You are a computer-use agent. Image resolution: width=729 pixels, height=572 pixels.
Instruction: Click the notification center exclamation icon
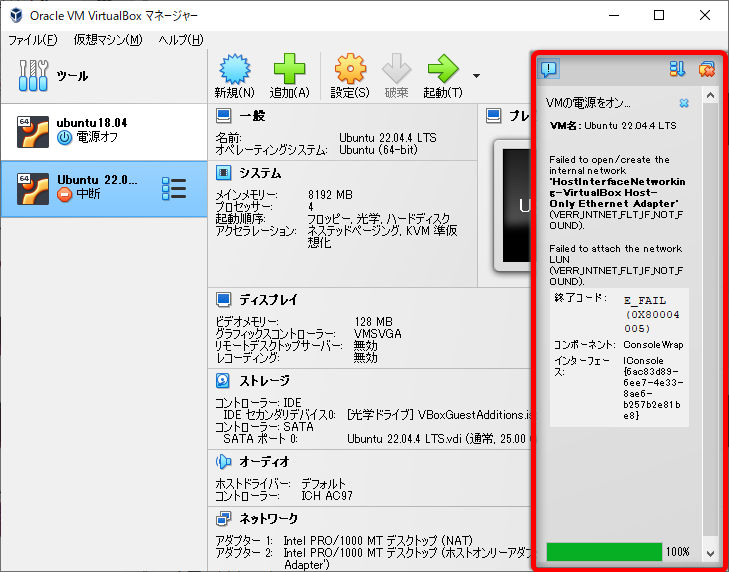coord(549,69)
